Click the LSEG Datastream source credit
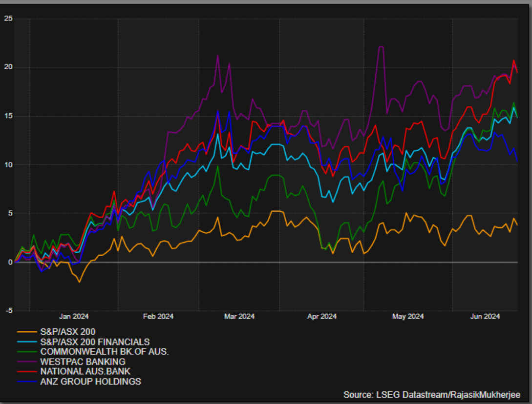Image resolution: width=532 pixels, height=404 pixels. point(431,395)
